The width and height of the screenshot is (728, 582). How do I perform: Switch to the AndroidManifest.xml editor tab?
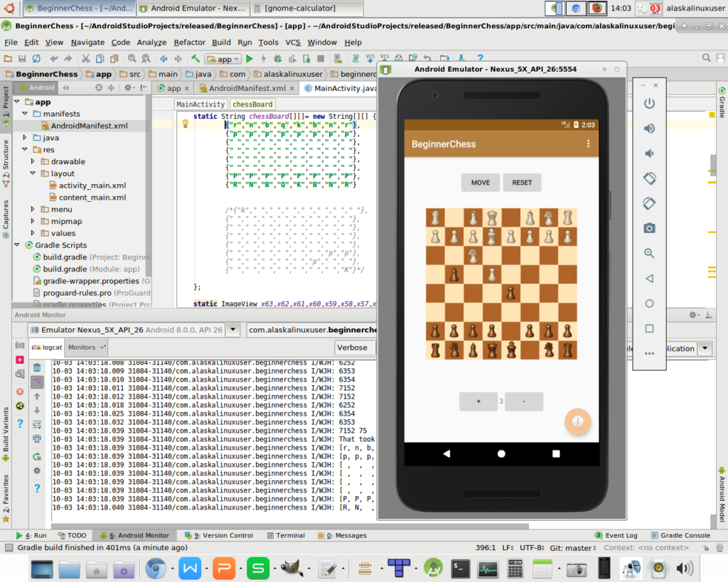tap(243, 89)
